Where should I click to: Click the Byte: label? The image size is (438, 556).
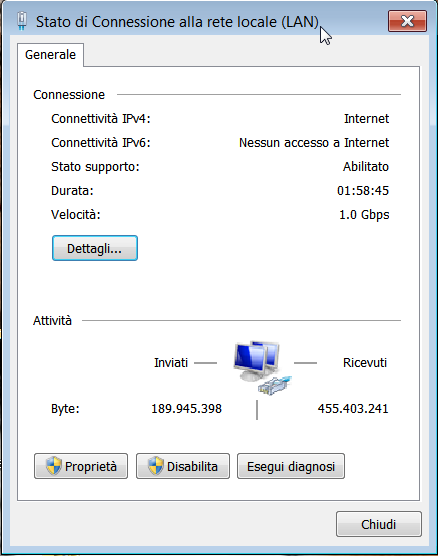65,409
